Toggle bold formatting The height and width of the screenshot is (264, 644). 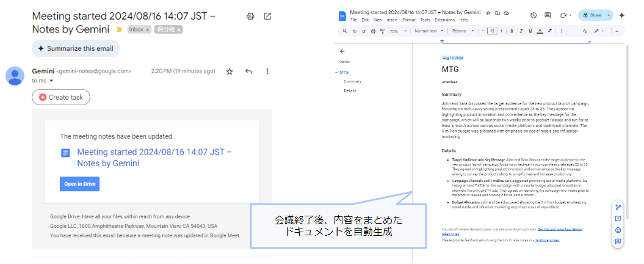[x=512, y=31]
